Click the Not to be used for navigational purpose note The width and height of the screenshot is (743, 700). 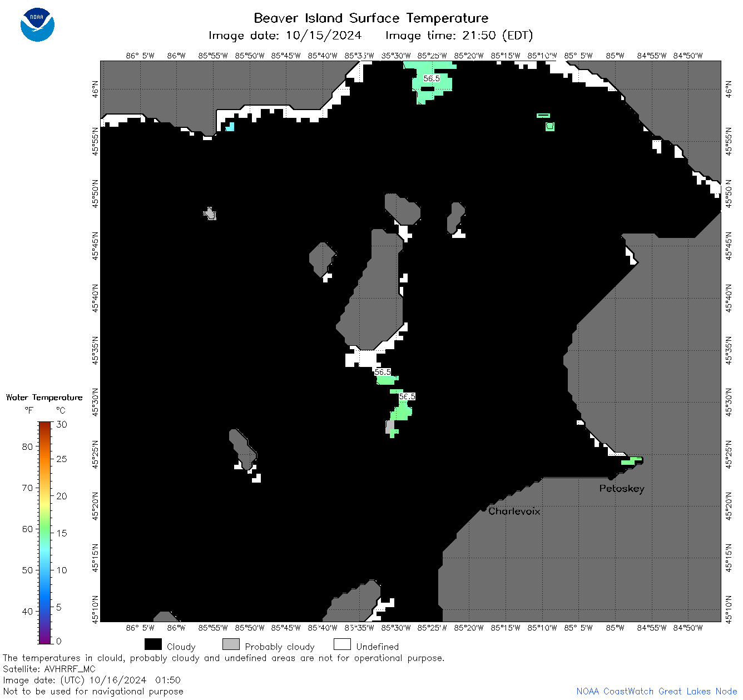pyautogui.click(x=93, y=691)
